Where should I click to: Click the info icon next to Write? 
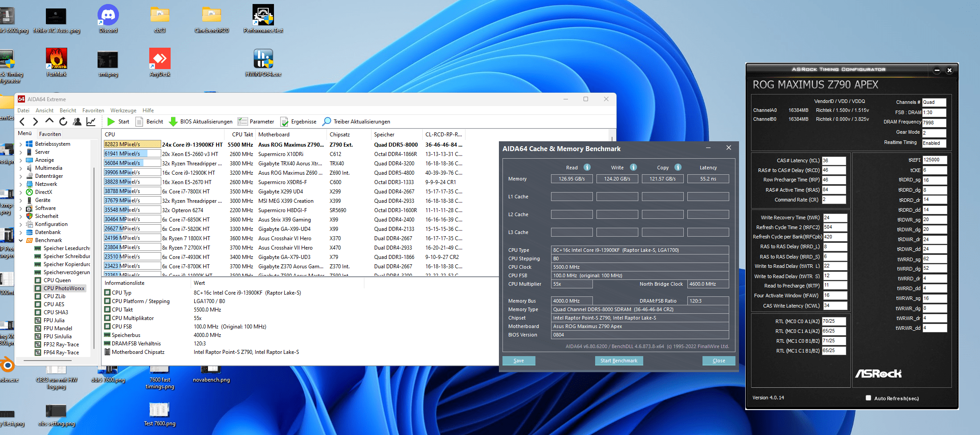point(633,167)
